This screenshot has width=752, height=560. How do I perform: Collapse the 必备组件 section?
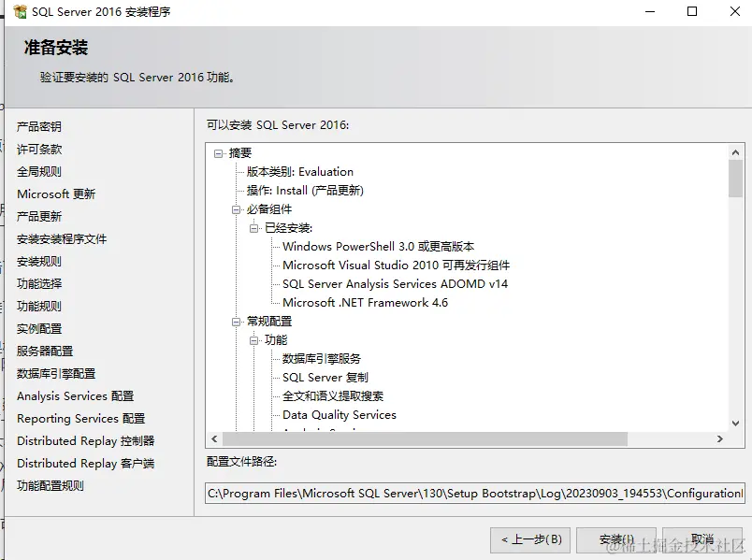tap(235, 208)
